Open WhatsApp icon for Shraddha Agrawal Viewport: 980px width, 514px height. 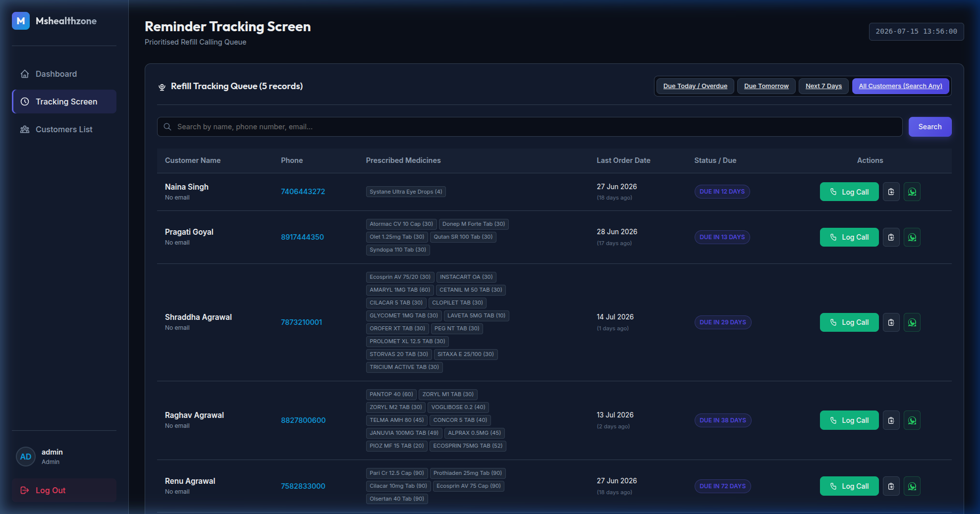[912, 322]
